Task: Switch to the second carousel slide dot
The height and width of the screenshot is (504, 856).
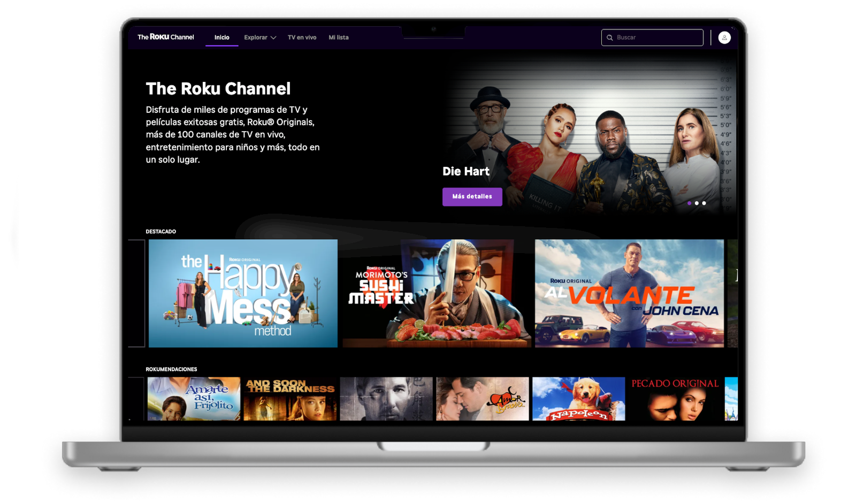Action: [x=697, y=203]
